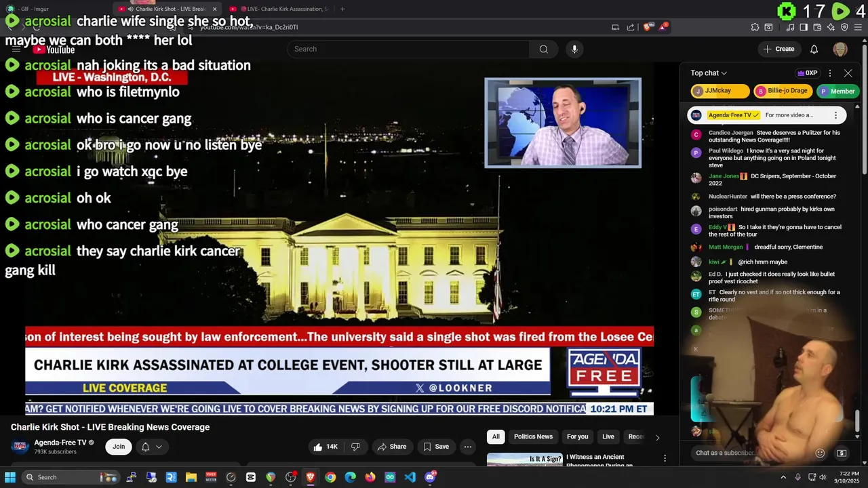Image resolution: width=868 pixels, height=488 pixels.
Task: Select the For you chip
Action: click(578, 436)
